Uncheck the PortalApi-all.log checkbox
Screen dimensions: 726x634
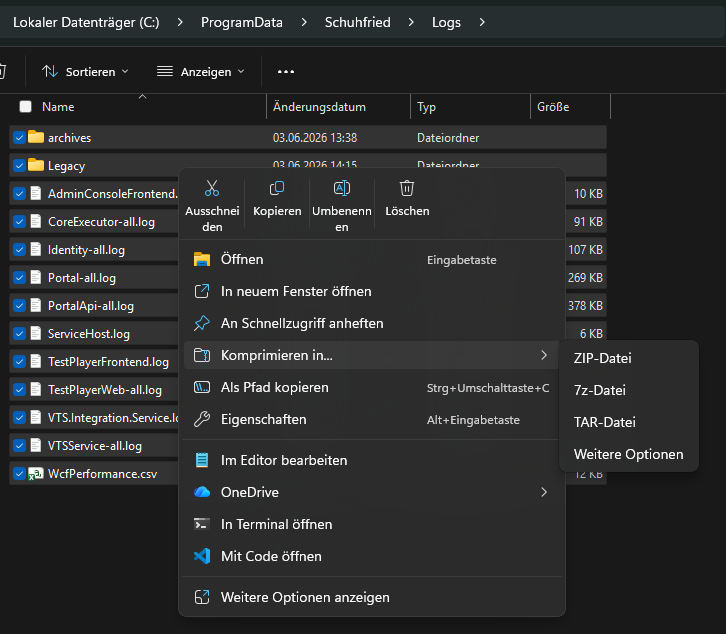(x=19, y=306)
